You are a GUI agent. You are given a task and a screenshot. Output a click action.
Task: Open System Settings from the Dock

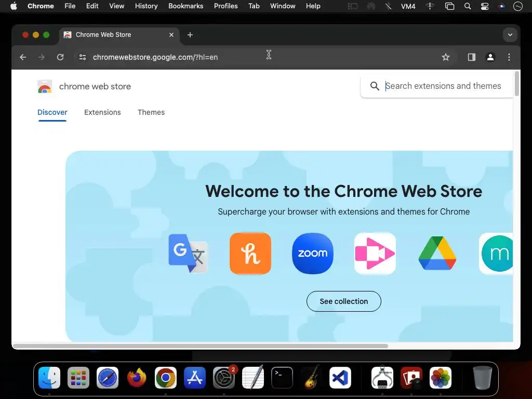(224, 378)
